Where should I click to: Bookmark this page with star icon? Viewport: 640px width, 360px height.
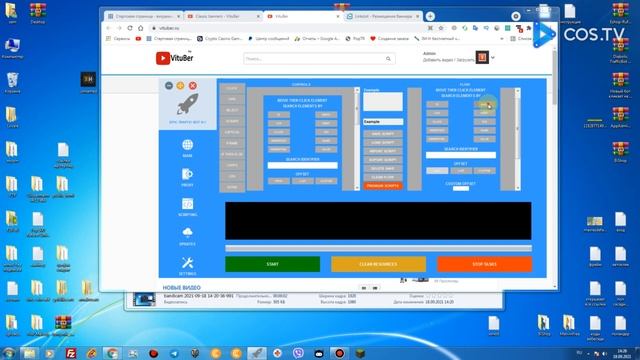coord(441,28)
